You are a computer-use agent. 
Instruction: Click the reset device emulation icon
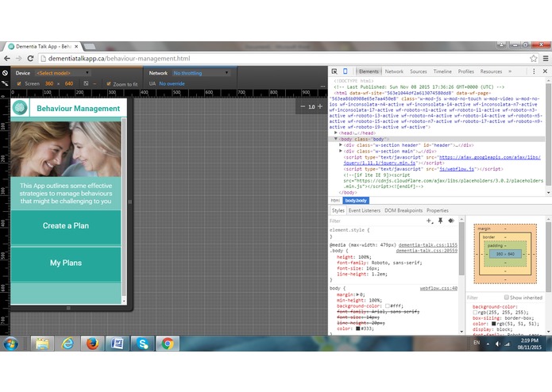[5, 73]
